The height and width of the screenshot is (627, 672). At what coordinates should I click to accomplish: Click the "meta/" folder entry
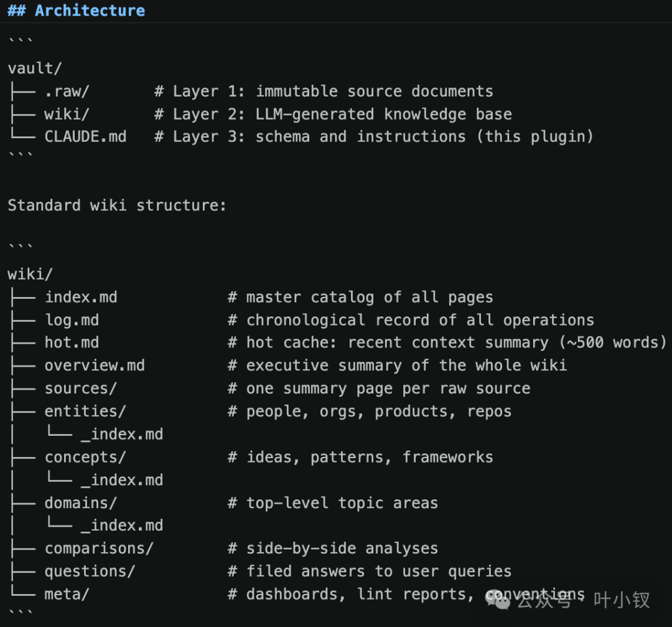click(67, 594)
